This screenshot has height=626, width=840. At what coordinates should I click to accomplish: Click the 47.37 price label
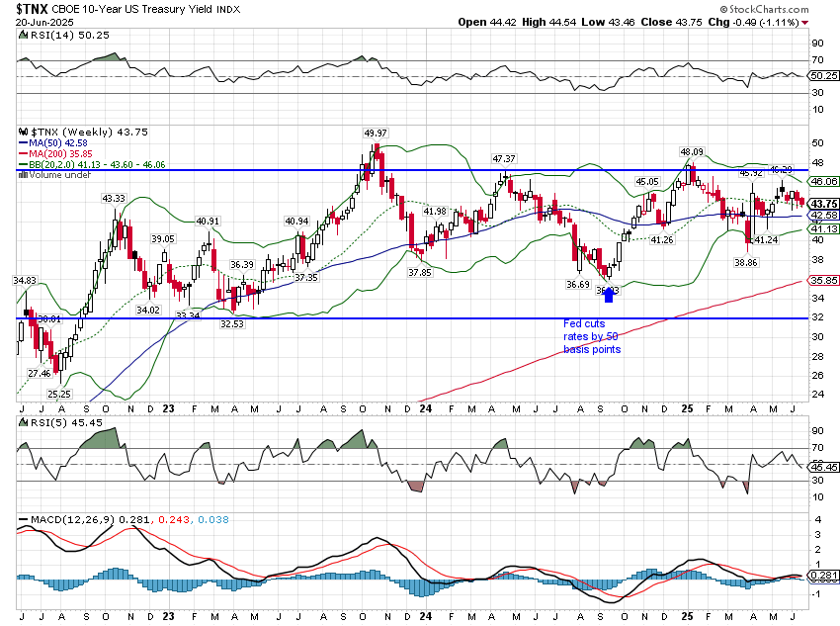504,158
